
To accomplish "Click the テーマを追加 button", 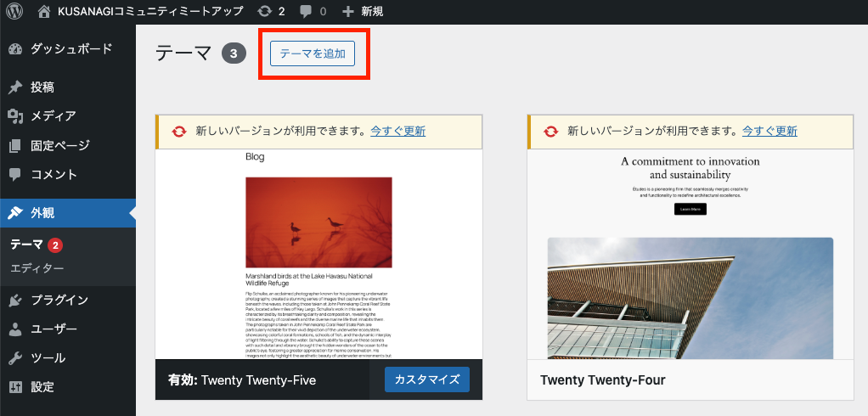I will point(313,53).
